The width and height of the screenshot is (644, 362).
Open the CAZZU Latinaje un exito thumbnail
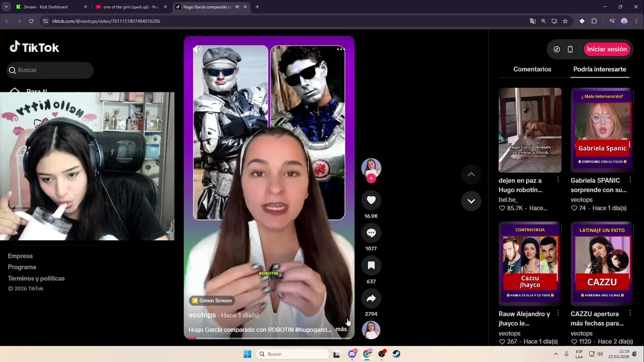[x=602, y=263]
